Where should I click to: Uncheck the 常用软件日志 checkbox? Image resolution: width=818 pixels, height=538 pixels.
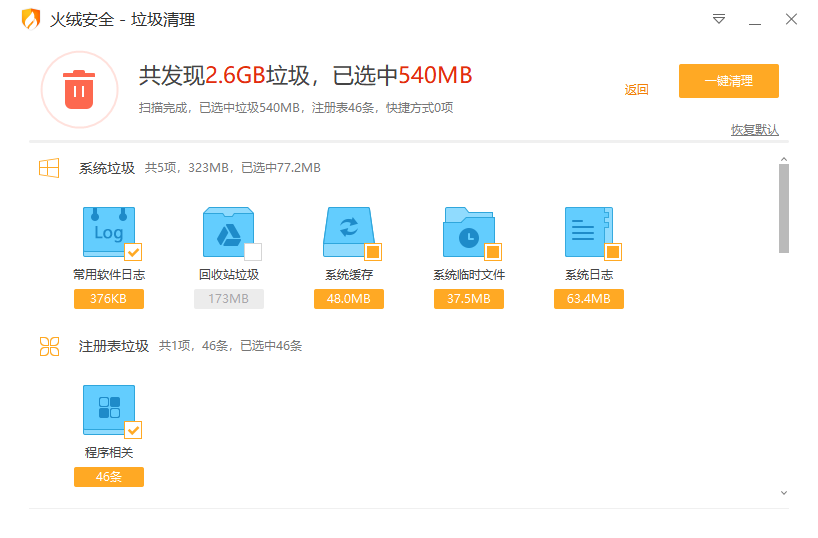[133, 251]
